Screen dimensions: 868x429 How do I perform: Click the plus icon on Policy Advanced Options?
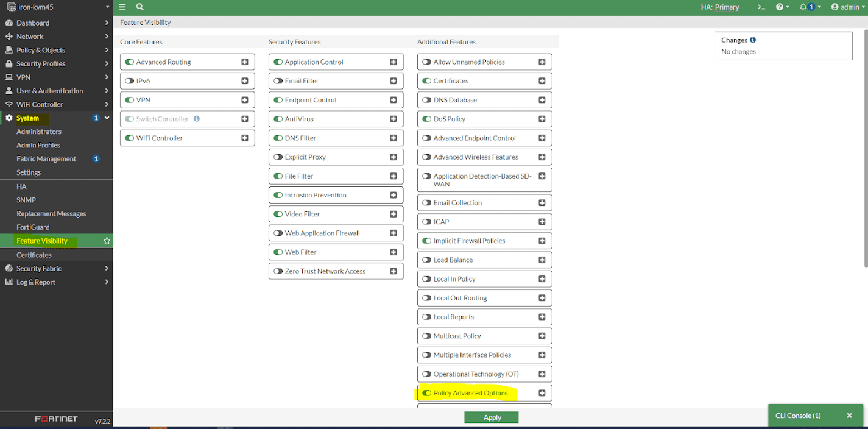(x=542, y=393)
